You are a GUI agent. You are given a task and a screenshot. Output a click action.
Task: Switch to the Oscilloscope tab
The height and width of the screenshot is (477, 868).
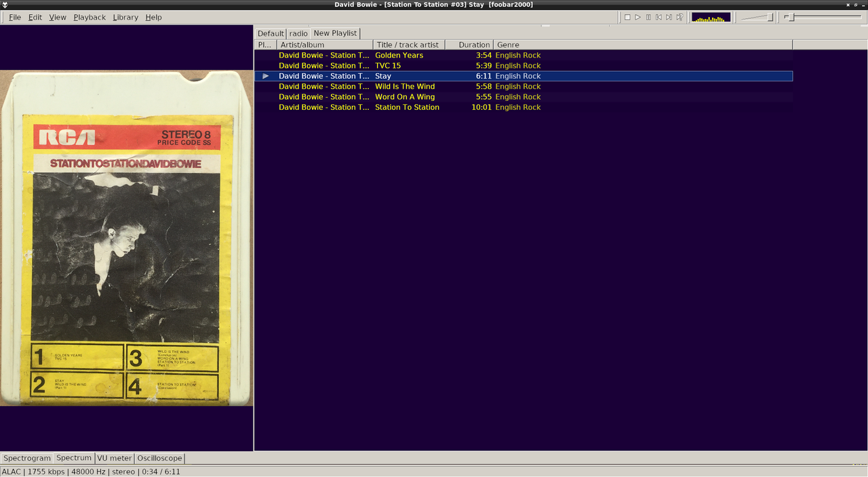coord(159,458)
